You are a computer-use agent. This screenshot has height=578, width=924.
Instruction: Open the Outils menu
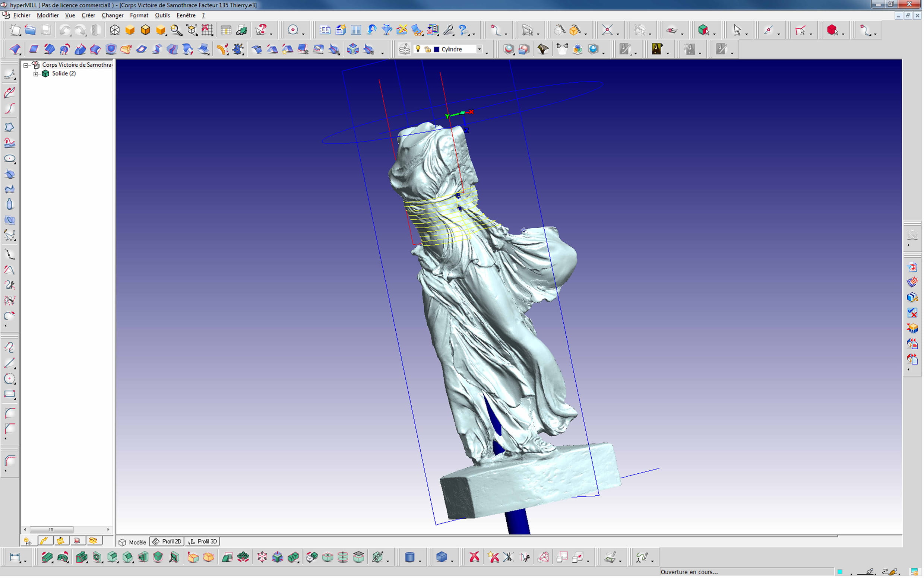tap(162, 15)
